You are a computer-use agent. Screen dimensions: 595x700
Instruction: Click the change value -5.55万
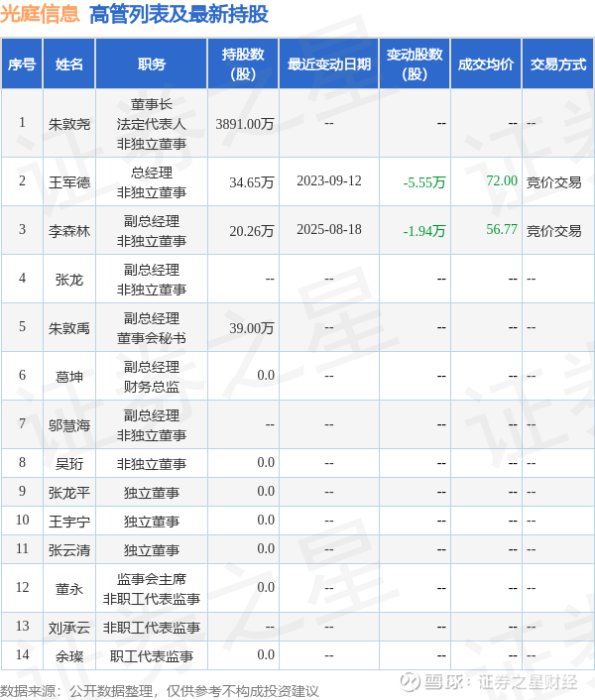[424, 182]
